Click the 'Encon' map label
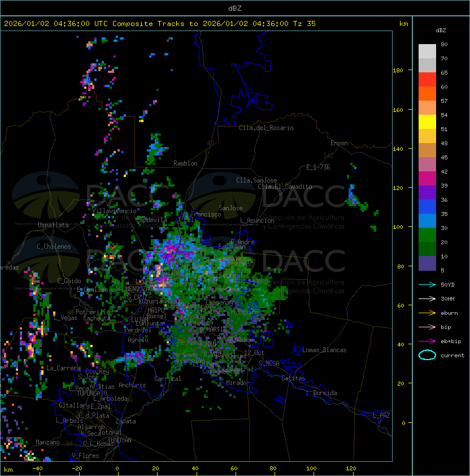Viewport: 470px width, 476px height. pos(340,143)
